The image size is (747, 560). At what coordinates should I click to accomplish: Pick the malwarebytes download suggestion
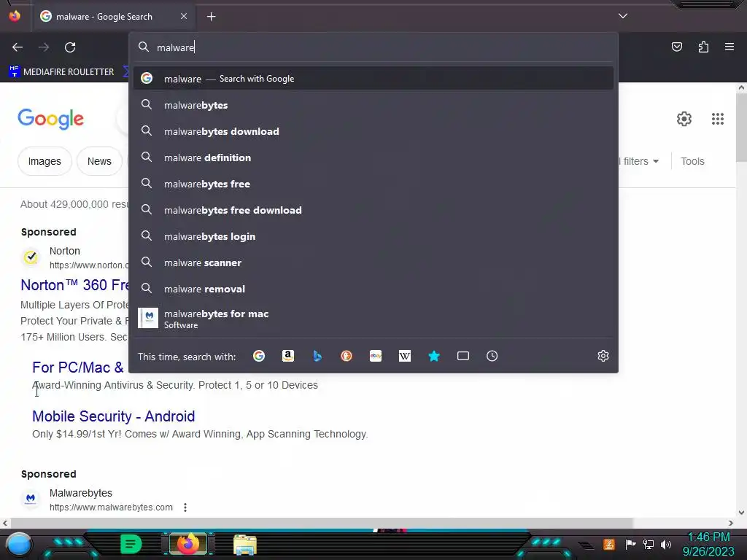click(x=373, y=131)
